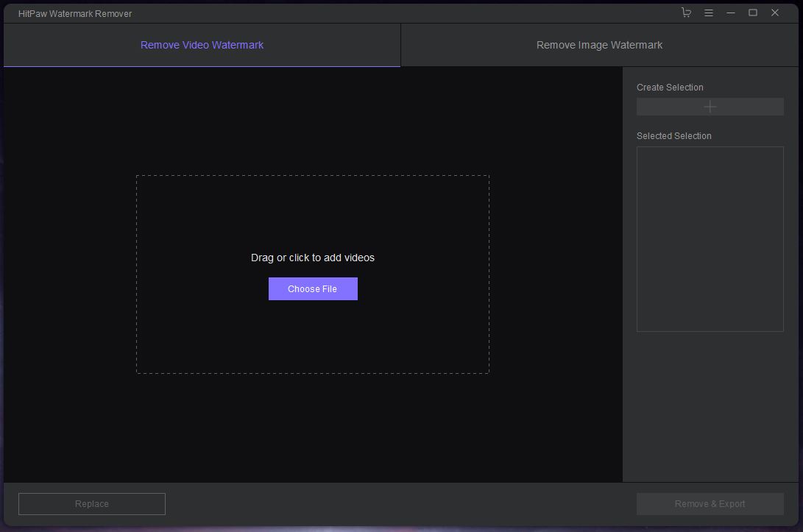Screen dimensions: 803x532
Task: Switch to Remove Image Watermark tab
Action: coord(599,45)
